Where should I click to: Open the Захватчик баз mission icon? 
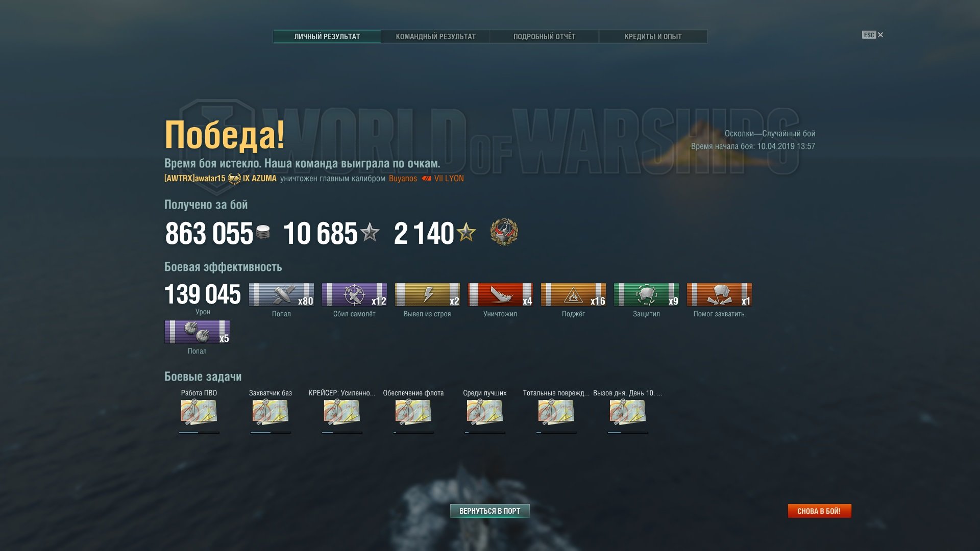coord(271,412)
